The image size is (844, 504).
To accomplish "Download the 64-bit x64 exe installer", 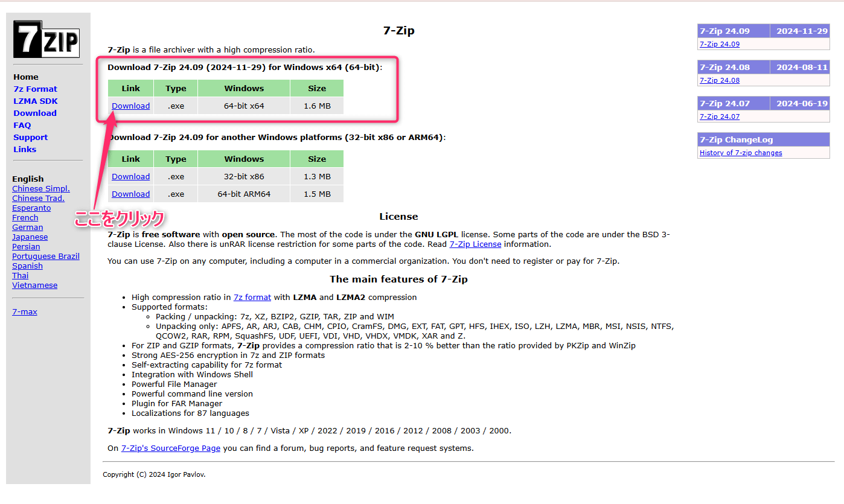I will (130, 106).
